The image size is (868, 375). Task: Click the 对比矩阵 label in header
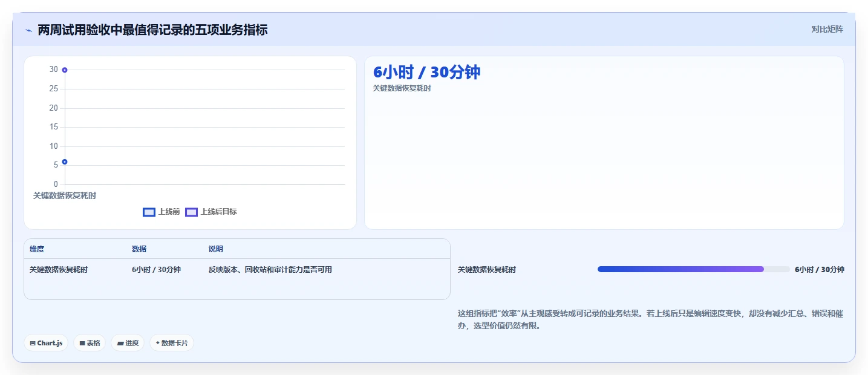click(x=827, y=29)
